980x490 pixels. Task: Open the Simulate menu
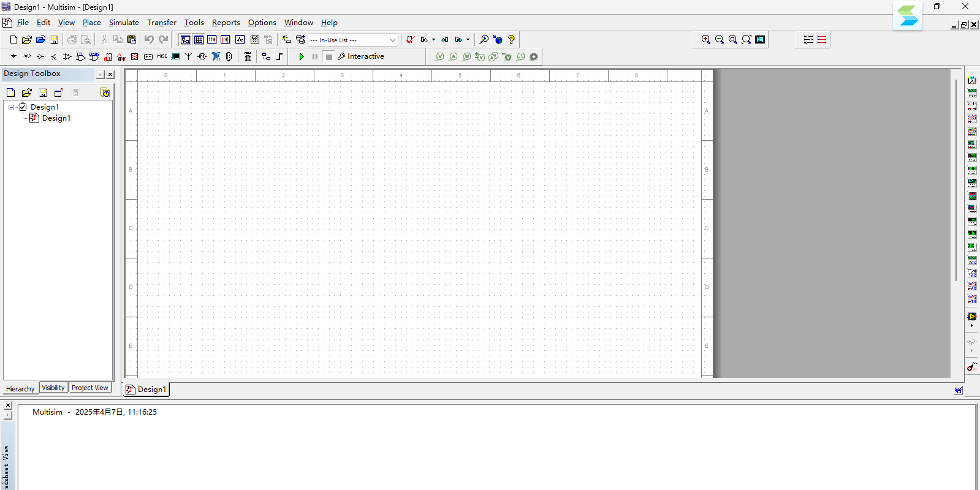tap(124, 23)
